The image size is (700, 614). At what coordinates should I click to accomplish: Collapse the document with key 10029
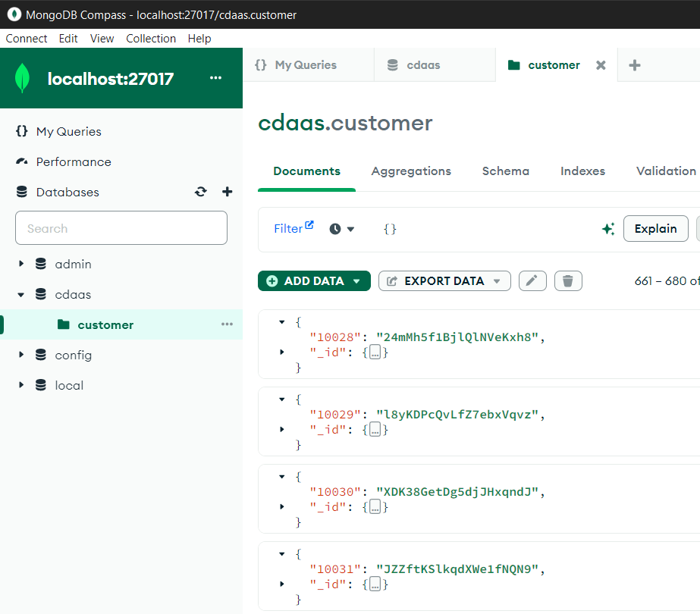[x=281, y=399]
